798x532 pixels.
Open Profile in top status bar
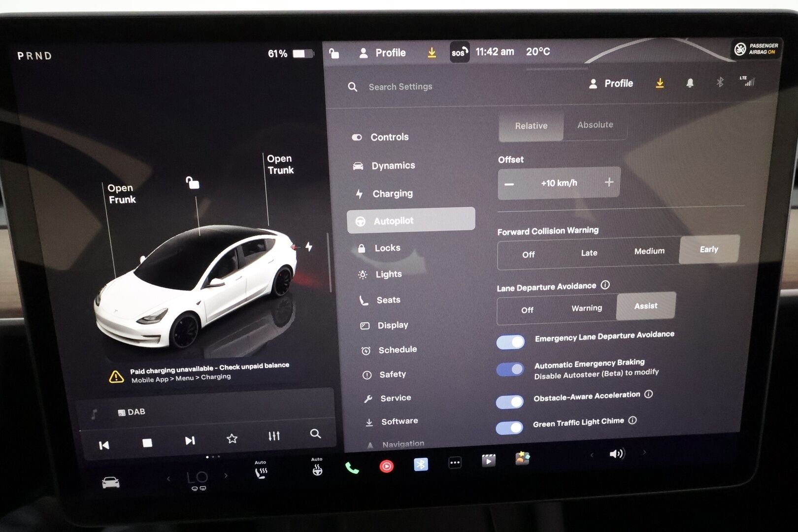(x=383, y=53)
